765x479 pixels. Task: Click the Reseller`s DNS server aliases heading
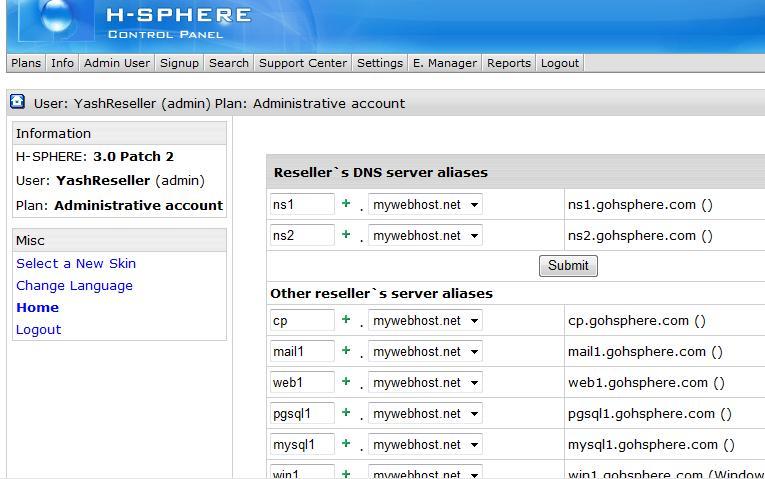(x=381, y=172)
